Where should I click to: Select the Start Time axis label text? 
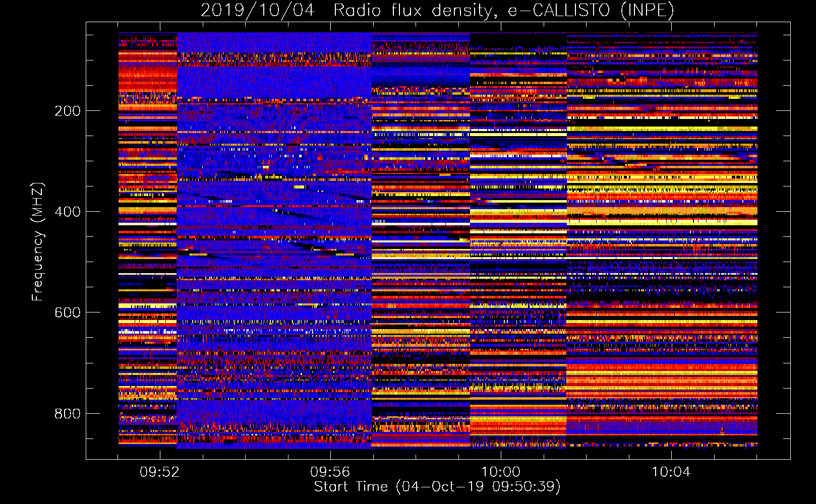[x=437, y=487]
